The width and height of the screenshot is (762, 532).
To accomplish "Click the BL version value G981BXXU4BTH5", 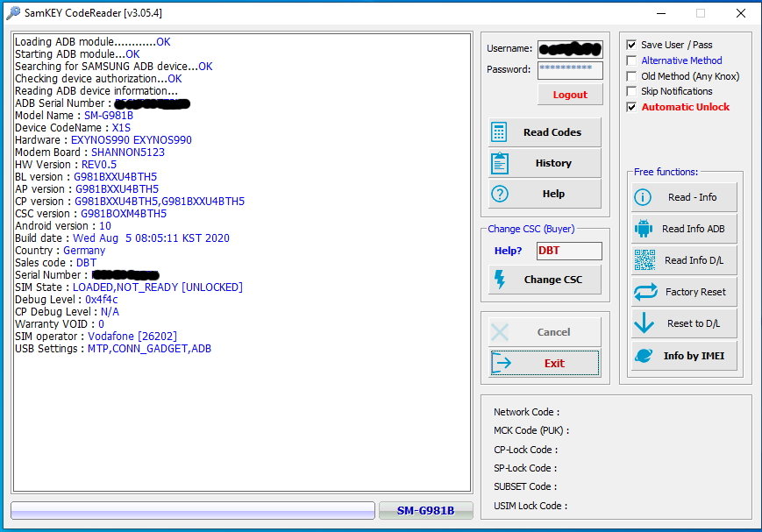I will pos(116,177).
